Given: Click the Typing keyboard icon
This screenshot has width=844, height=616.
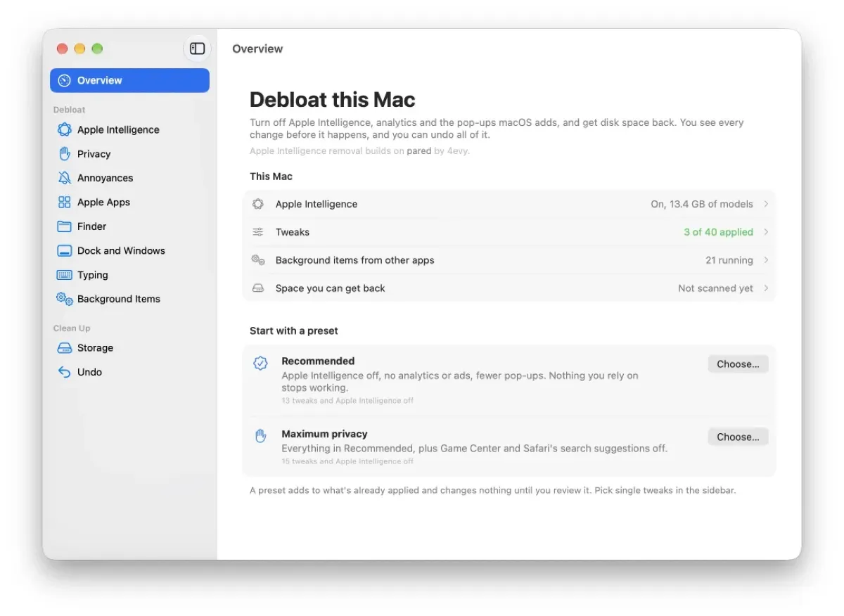Looking at the screenshot, I should coord(65,275).
